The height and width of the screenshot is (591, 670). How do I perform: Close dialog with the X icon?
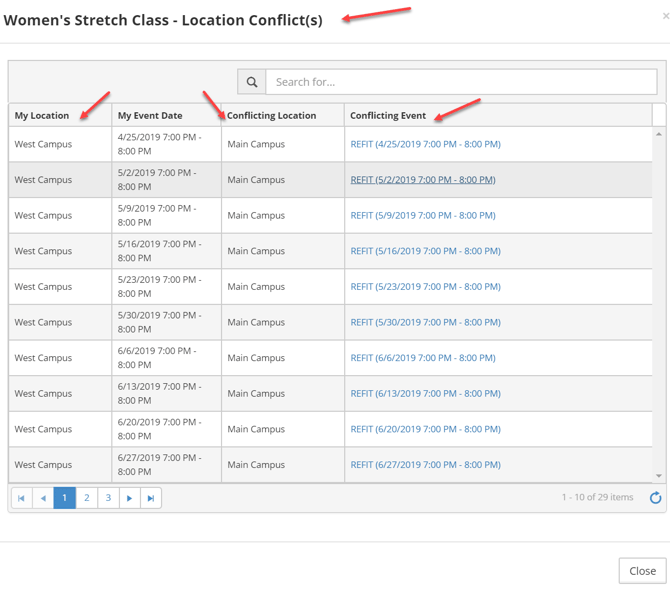665,16
